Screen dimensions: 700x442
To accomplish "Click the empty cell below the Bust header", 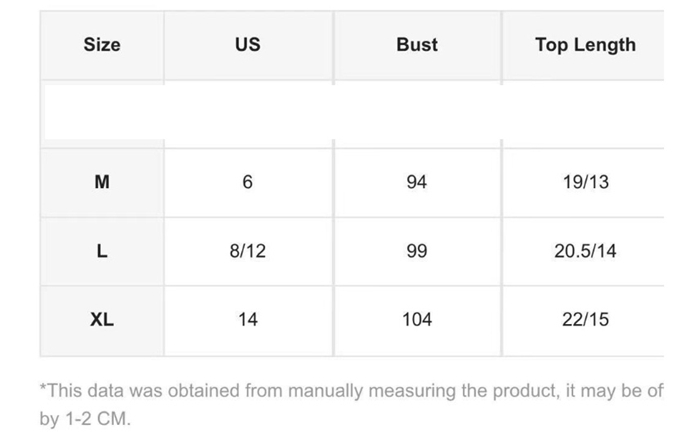I will (417, 113).
